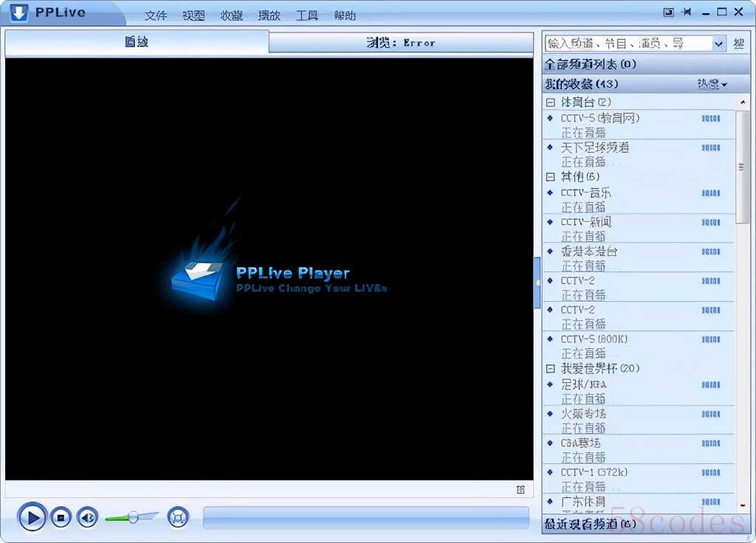Switch to mini mode using title bar icon
756x543 pixels.
[668, 12]
